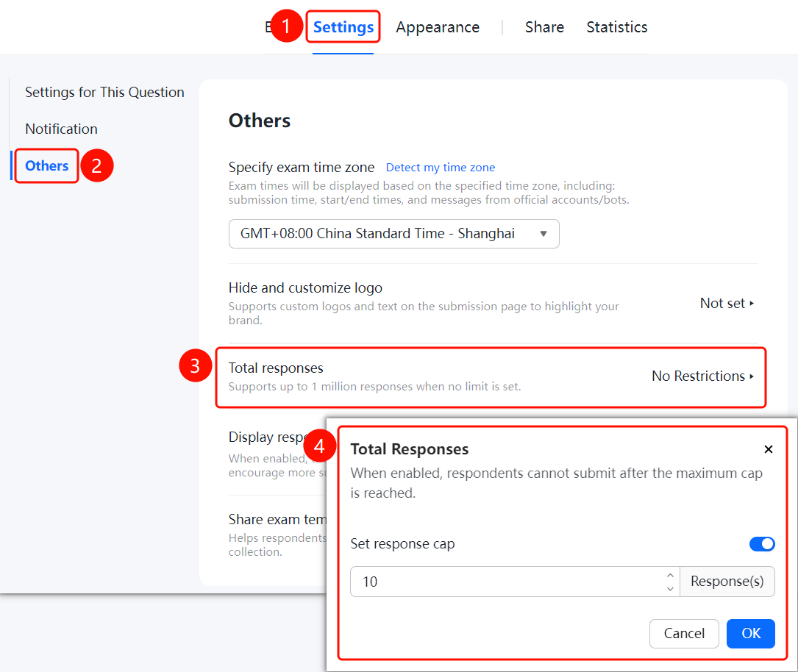This screenshot has height=672, width=798.
Task: Increase response cap with up arrow
Action: click(670, 576)
